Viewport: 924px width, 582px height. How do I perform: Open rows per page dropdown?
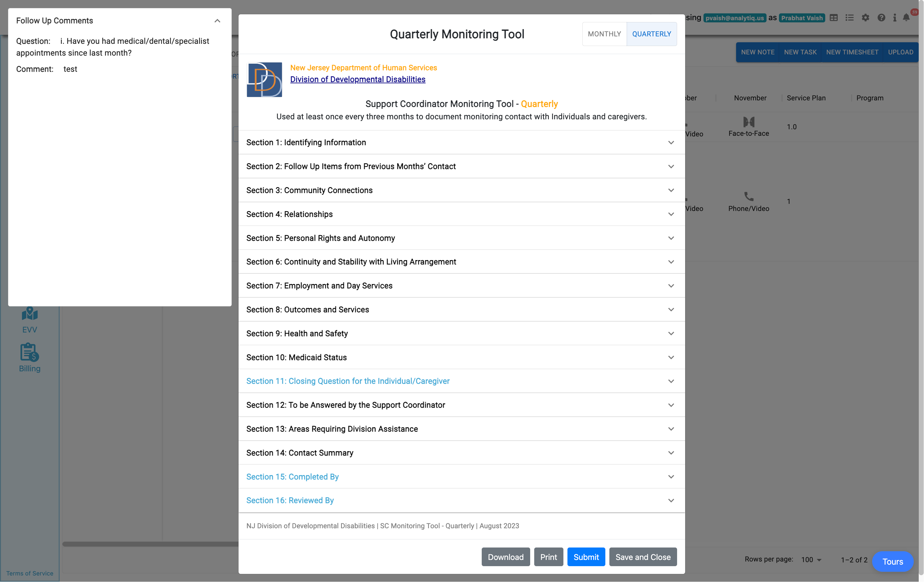tap(811, 560)
